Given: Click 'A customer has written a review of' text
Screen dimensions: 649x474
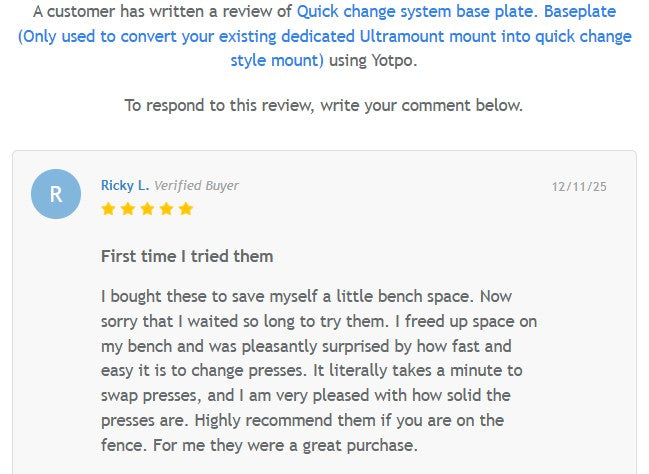Looking at the screenshot, I should (x=162, y=12).
